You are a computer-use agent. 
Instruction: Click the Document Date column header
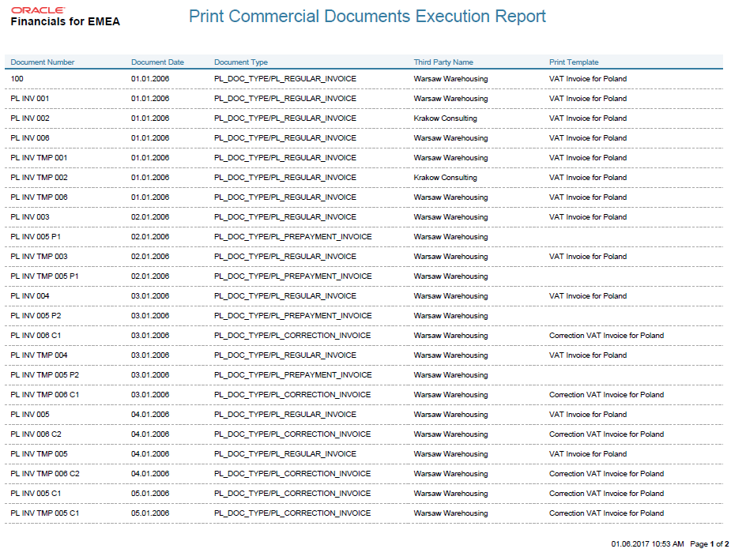point(157,62)
